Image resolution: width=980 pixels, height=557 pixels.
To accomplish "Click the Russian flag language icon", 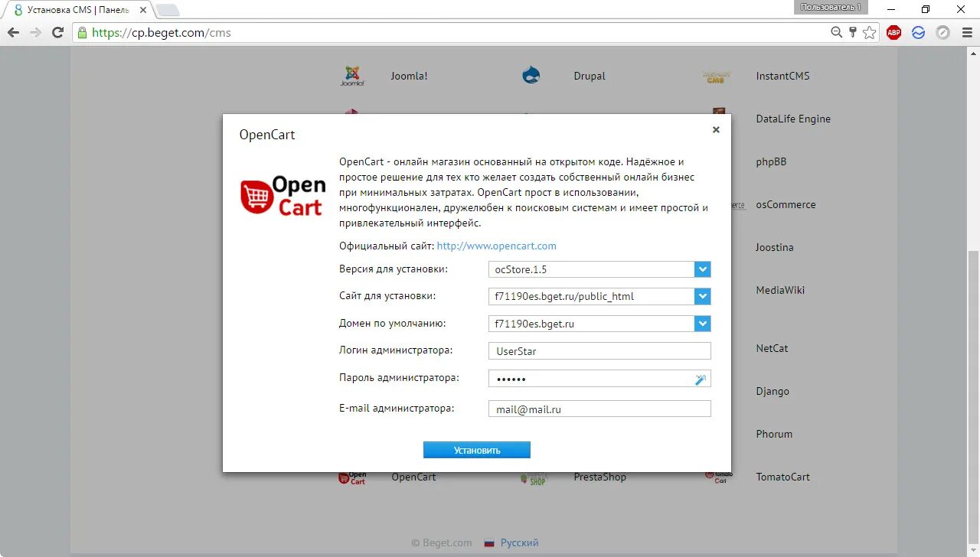I will coord(489,543).
